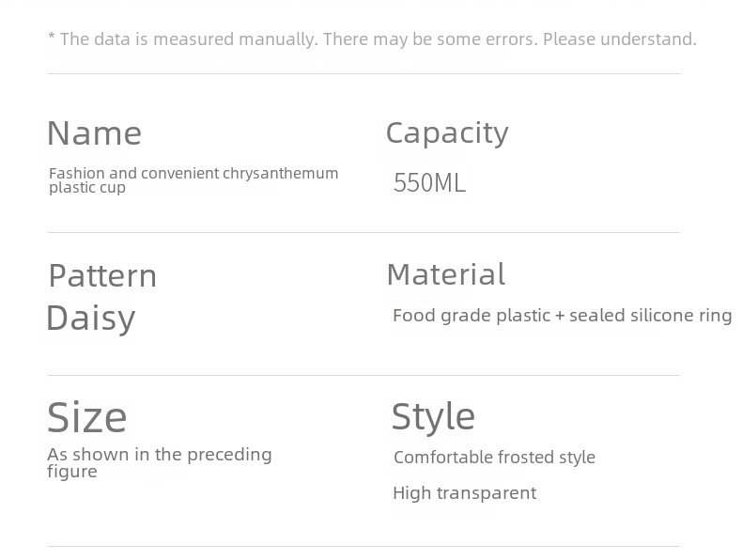Select sealed silicone ring text
Screen dimensions: 742x560
click(651, 316)
